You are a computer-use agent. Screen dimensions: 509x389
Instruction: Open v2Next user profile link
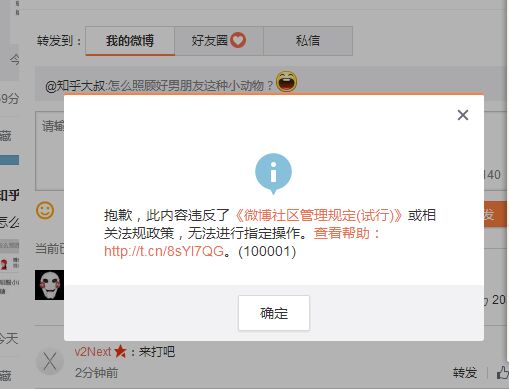pos(93,352)
